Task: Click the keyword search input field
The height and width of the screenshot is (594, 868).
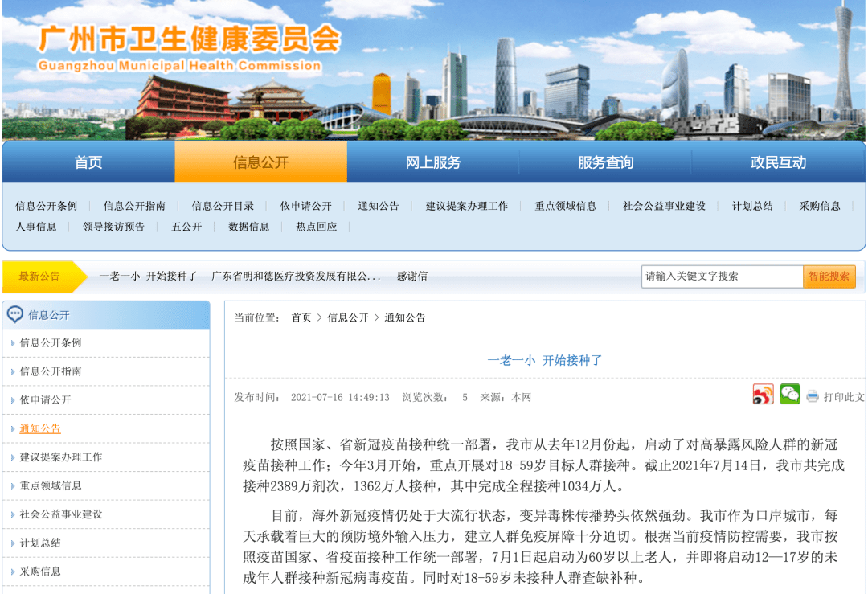Action: pos(722,277)
